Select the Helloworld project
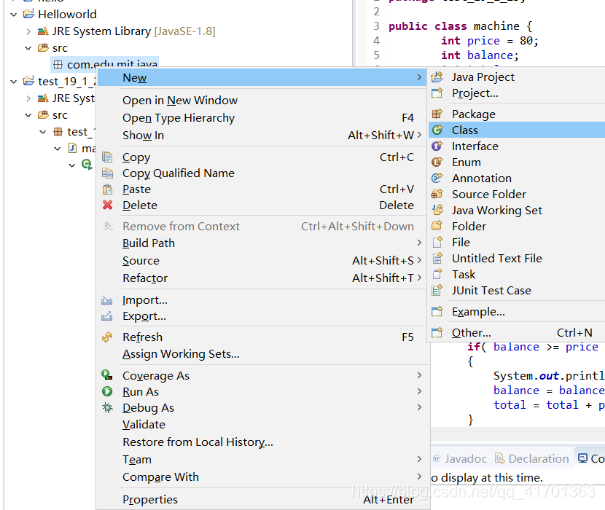The width and height of the screenshot is (605, 510). point(67,14)
